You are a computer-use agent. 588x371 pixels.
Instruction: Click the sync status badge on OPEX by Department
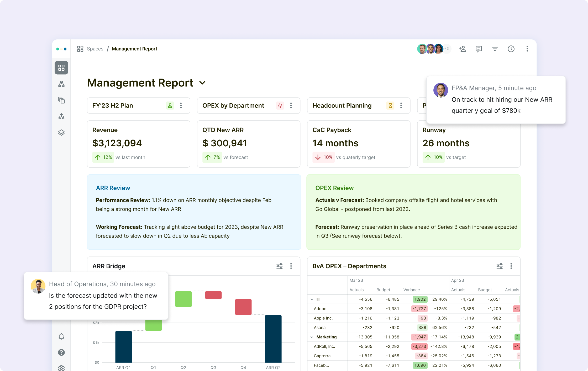click(x=280, y=106)
